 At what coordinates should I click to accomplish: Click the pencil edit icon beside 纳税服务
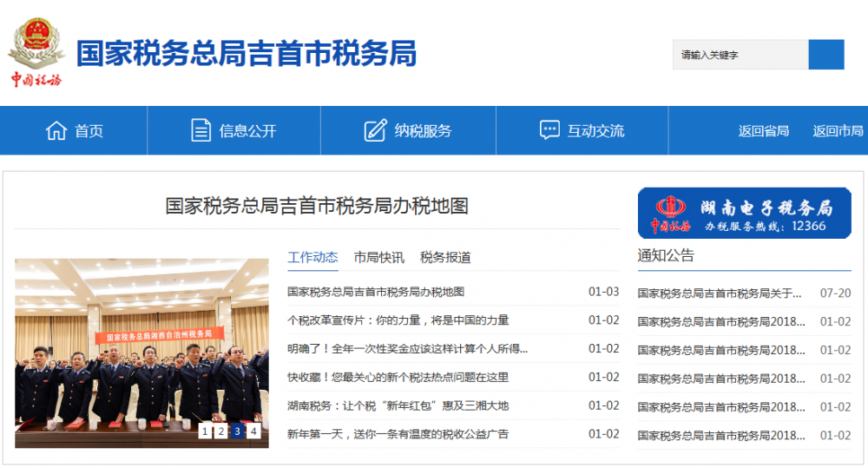[x=375, y=131]
